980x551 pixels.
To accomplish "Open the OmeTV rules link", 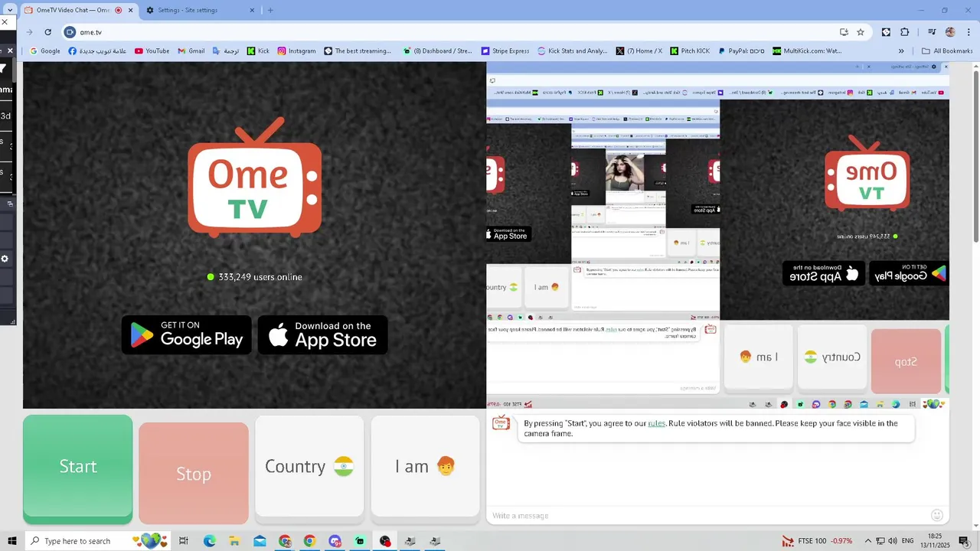I will point(656,423).
